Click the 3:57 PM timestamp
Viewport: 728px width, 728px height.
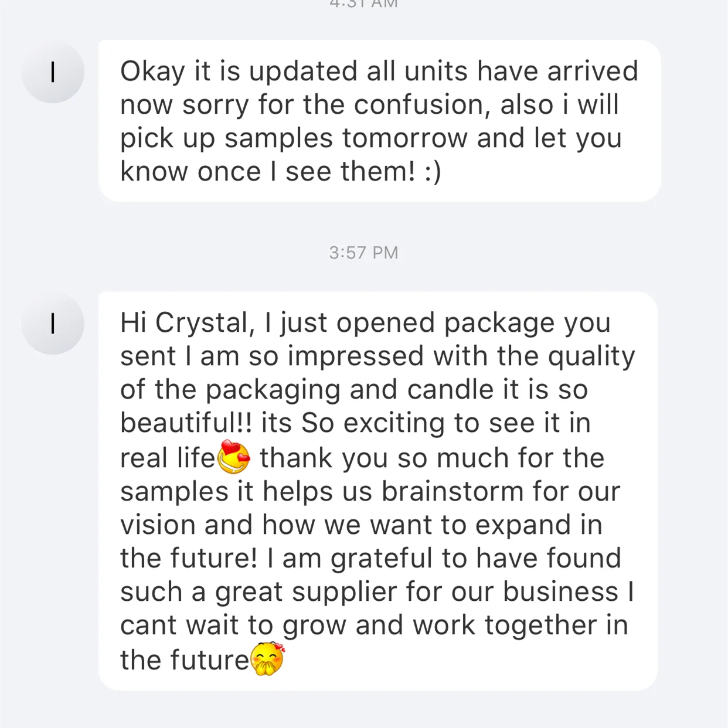(x=363, y=253)
